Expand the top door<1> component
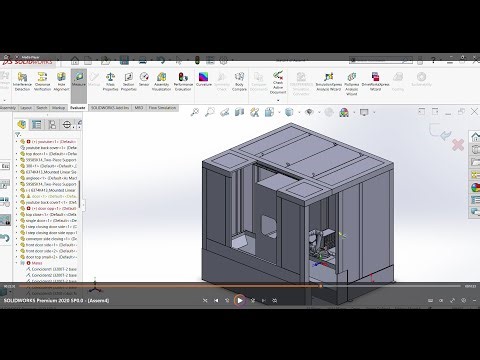Viewport: 480px width, 360px height. click(17, 154)
